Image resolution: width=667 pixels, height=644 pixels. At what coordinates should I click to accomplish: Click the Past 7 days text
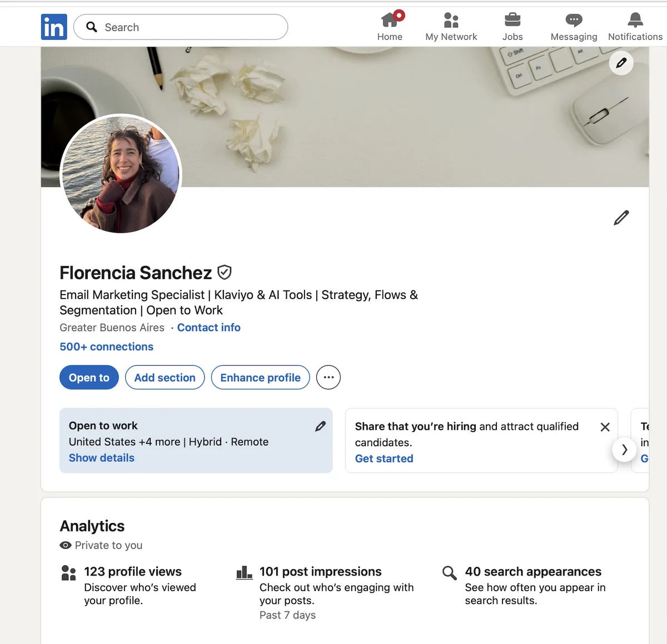coord(287,615)
